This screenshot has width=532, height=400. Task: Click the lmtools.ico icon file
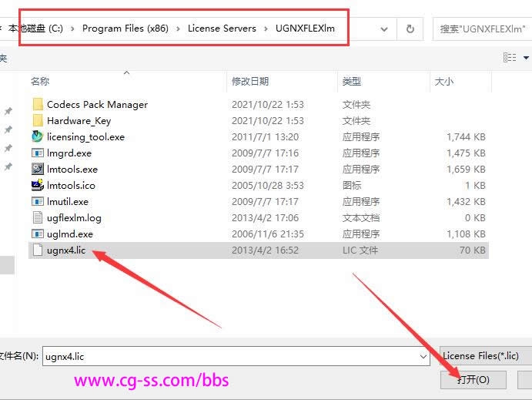(37, 186)
